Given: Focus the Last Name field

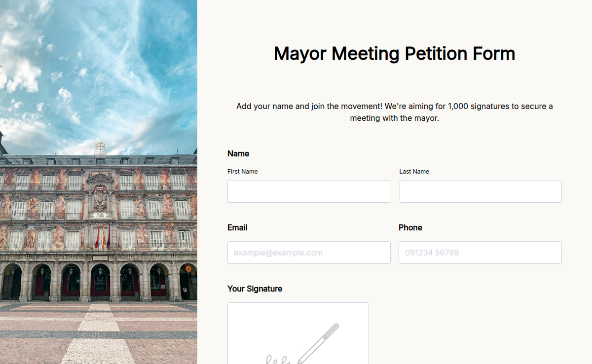Looking at the screenshot, I should (x=480, y=191).
